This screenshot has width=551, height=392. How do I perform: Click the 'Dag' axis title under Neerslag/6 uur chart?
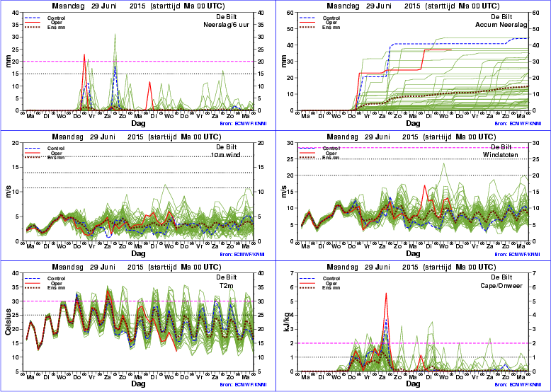click(138, 124)
